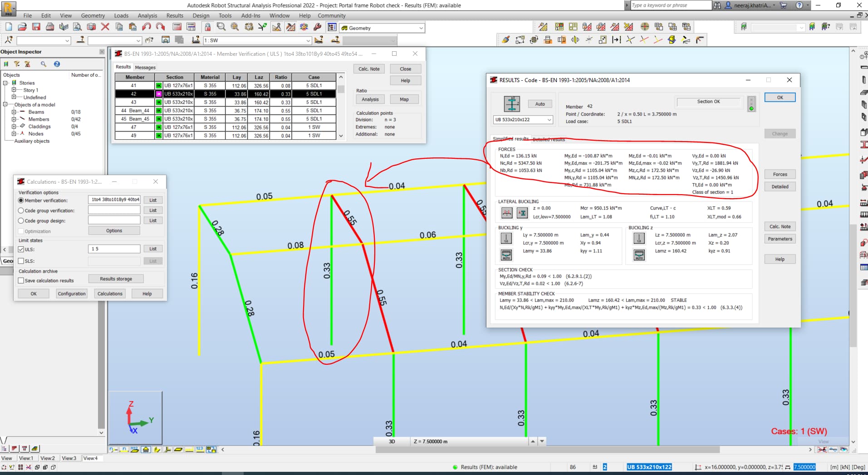Switch to the Detailed results tab
The height and width of the screenshot is (475, 868).
click(549, 139)
